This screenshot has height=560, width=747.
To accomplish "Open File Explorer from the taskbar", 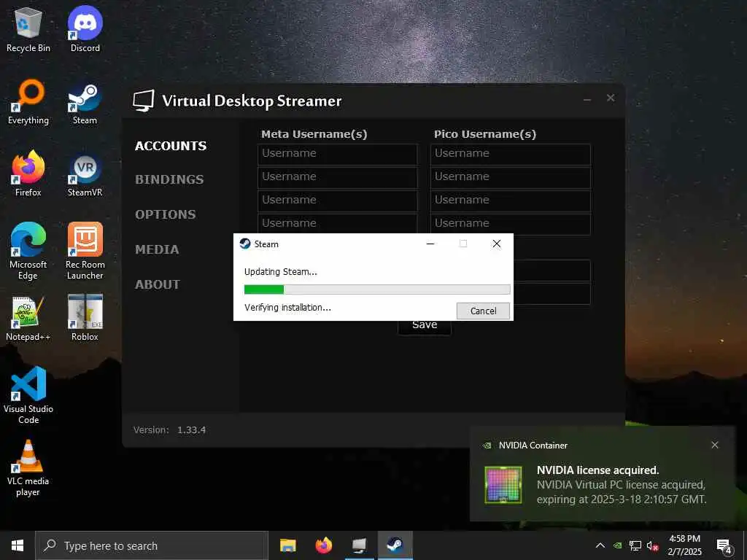I will (287, 545).
